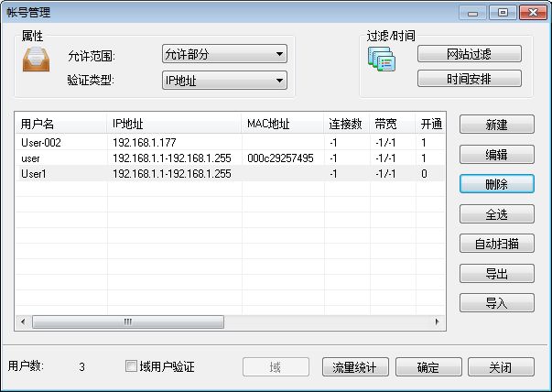Click the 删除 button
Image resolution: width=552 pixels, height=392 pixels.
pyautogui.click(x=497, y=184)
